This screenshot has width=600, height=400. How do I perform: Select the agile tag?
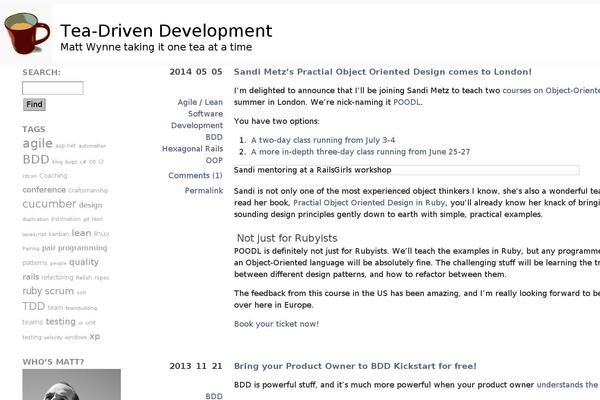pyautogui.click(x=38, y=143)
